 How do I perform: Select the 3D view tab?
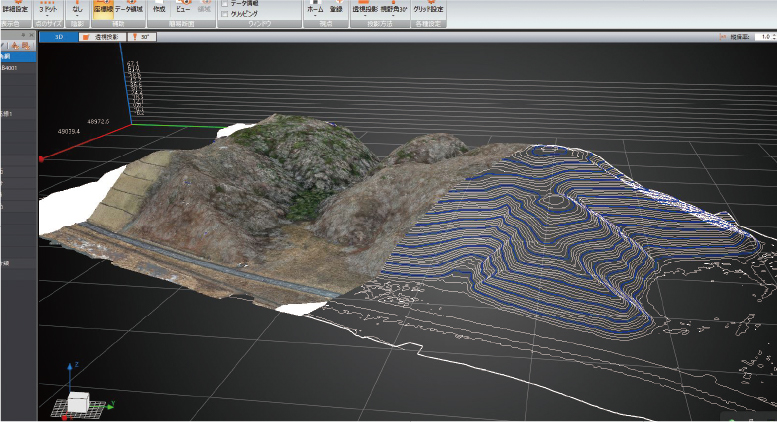(x=59, y=37)
